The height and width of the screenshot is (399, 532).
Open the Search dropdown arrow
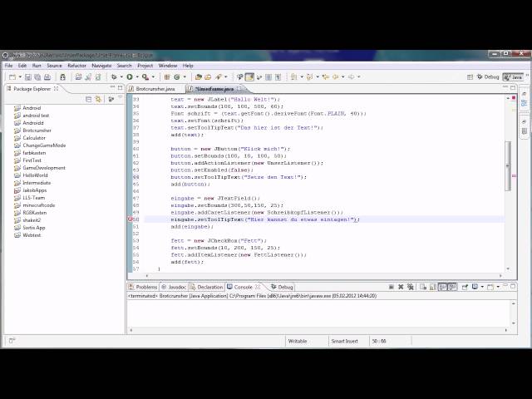click(226, 77)
